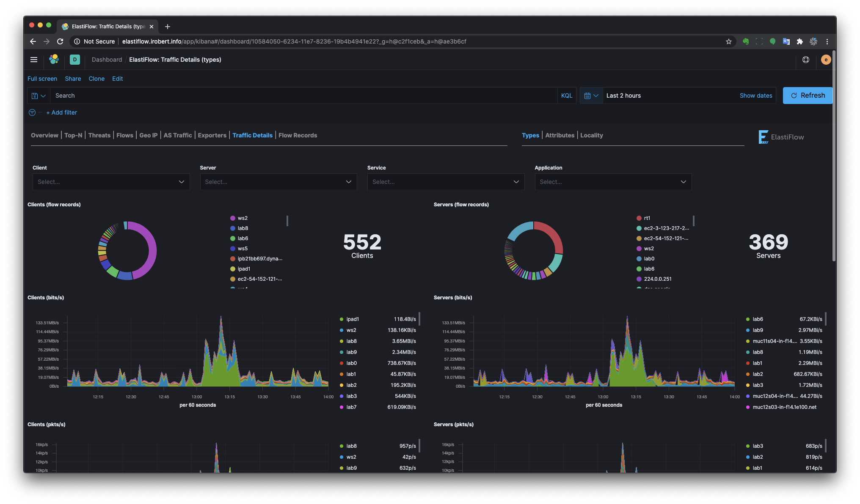Open the browser extensions puzzle icon
Screen dimensions: 860x504
click(800, 41)
